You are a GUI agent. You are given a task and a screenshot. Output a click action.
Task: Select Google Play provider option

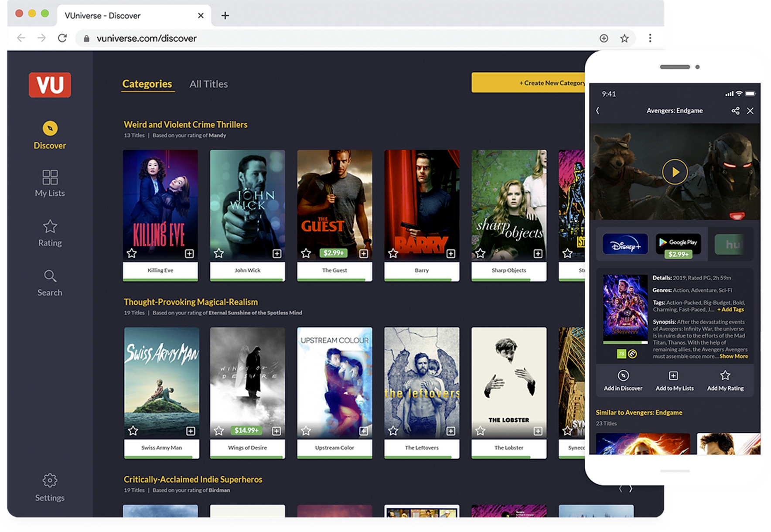coord(678,244)
